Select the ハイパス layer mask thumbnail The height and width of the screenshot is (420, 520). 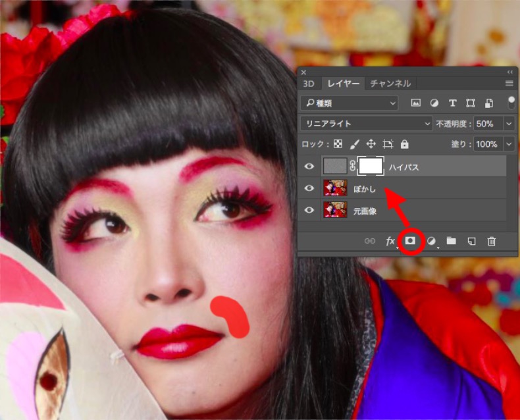[371, 166]
